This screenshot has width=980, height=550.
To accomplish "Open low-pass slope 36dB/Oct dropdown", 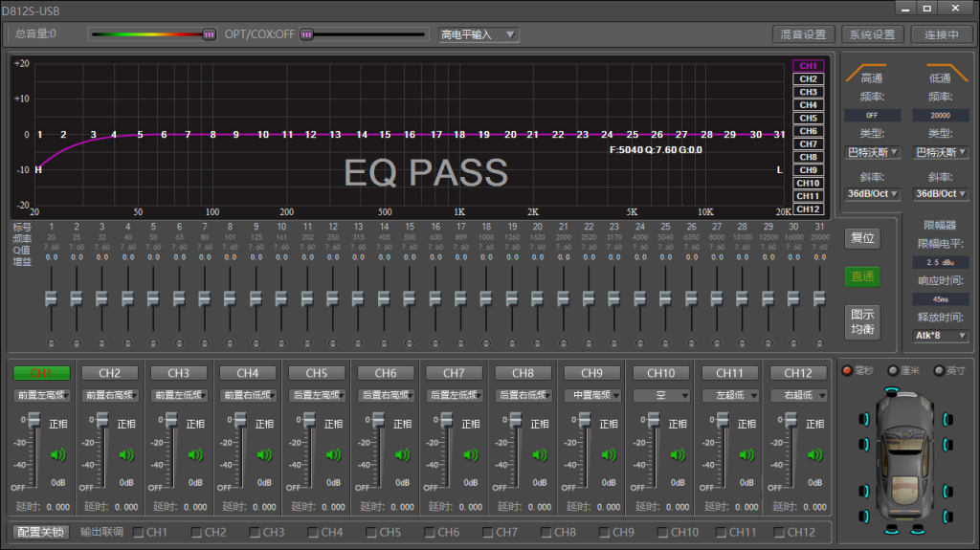I will point(941,194).
